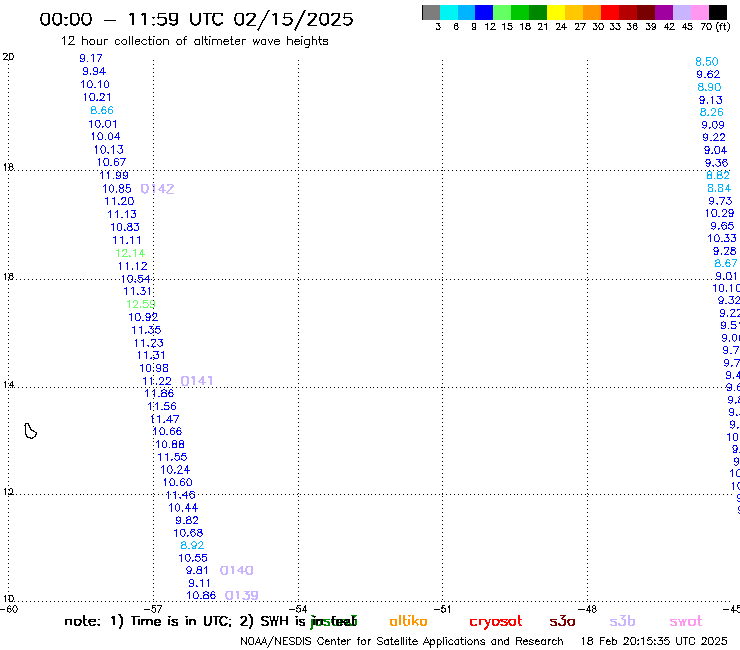
Task: Select the 10.66 wave height value
Action: [x=167, y=431]
